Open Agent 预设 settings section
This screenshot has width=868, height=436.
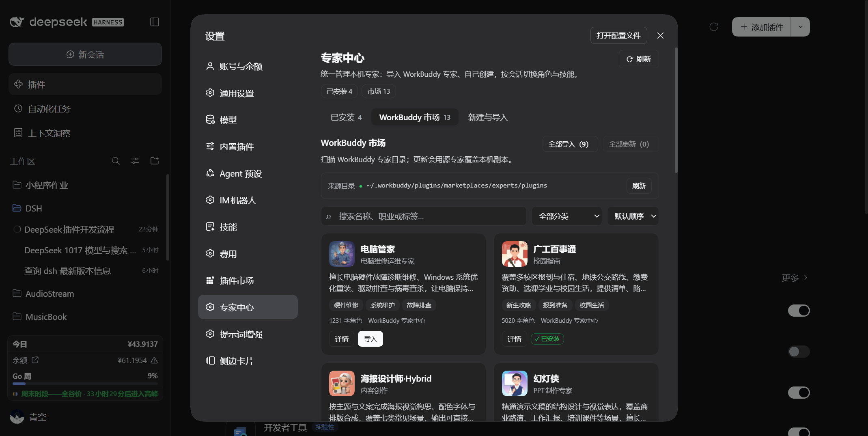point(248,173)
